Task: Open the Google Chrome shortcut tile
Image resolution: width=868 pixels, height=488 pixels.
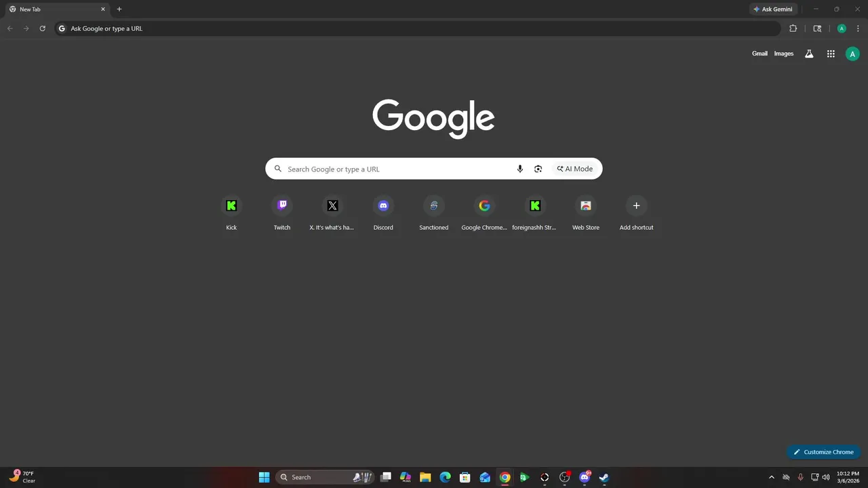Action: 484,213
